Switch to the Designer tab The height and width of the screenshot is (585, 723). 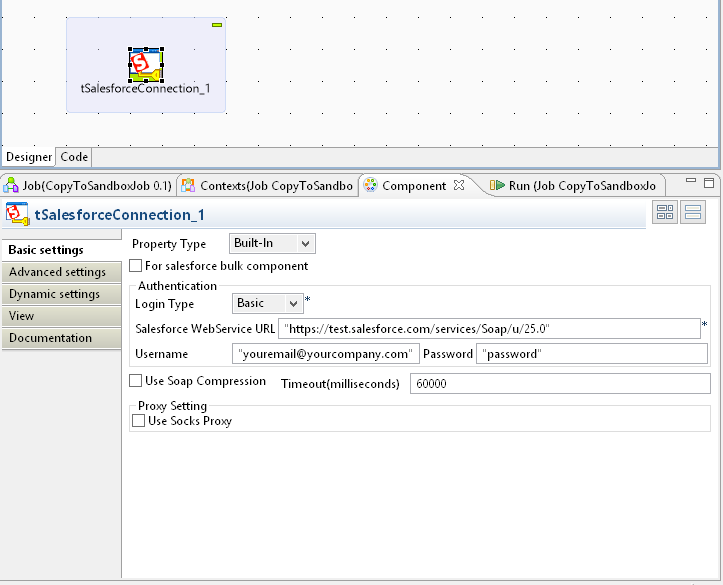tap(29, 157)
